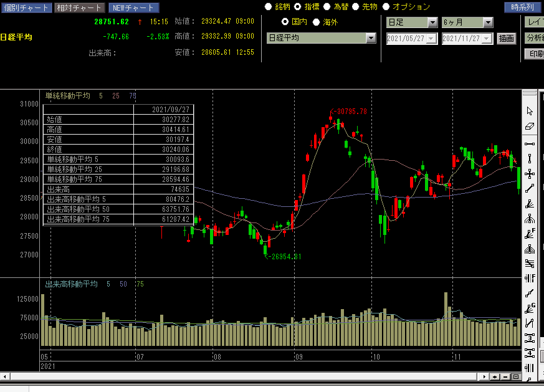Select the diagonal trend line tool
The width and height of the screenshot is (544, 392).
click(530, 189)
